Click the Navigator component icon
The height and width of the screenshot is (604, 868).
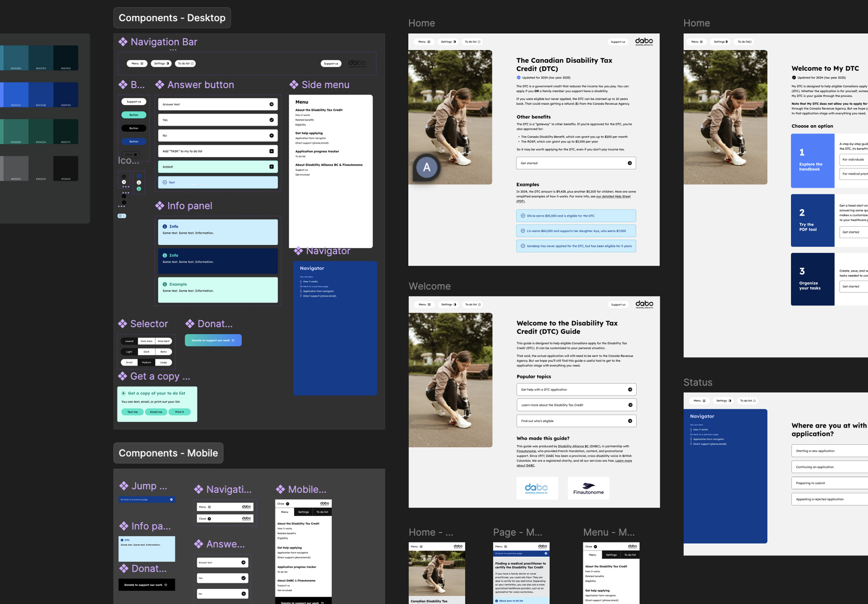(298, 250)
